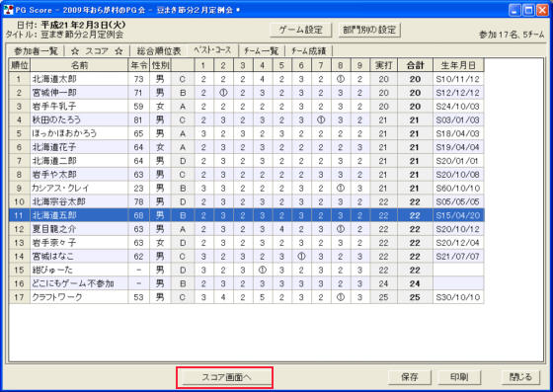Click the 印刷 button

459,377
